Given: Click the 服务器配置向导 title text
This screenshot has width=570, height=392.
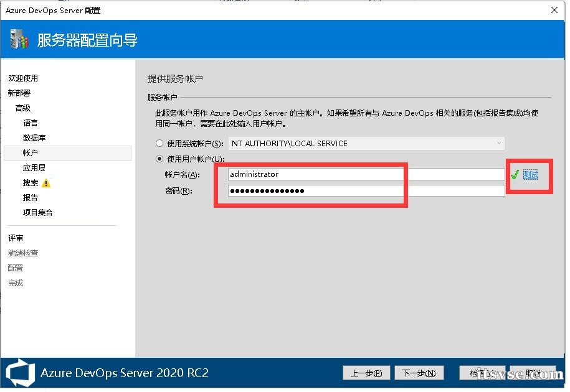Looking at the screenshot, I should tap(87, 40).
